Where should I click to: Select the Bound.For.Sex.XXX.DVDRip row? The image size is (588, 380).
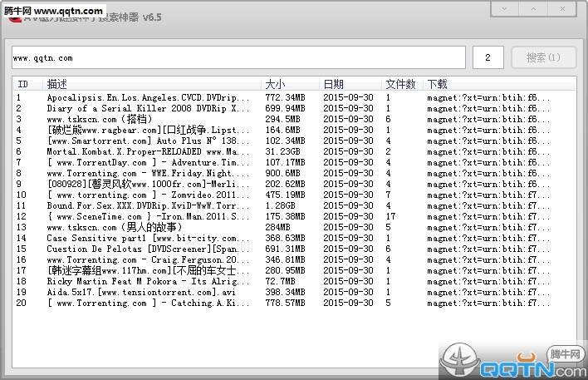point(148,205)
